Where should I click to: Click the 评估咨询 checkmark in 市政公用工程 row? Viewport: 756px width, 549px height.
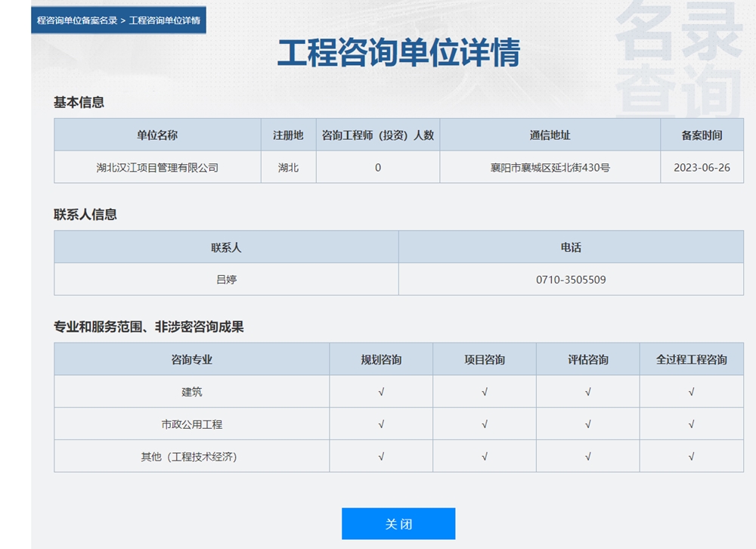click(587, 424)
